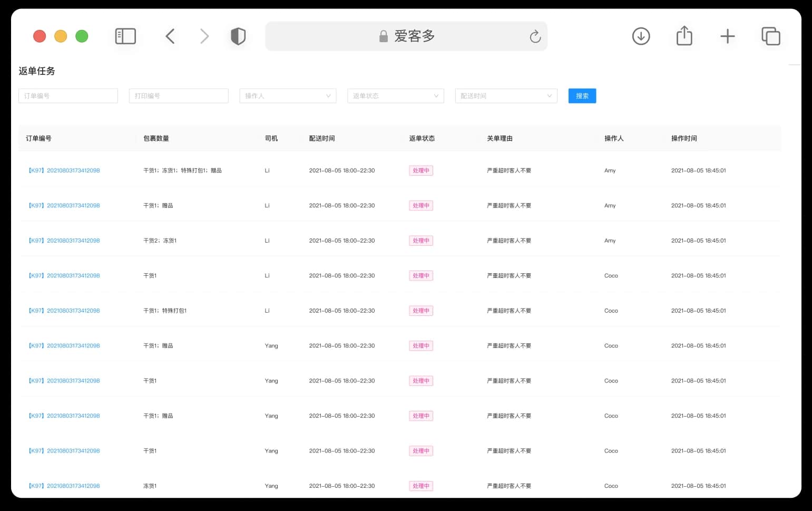Open first order link 【K97】20210803173412098
This screenshot has width=812, height=511.
pyautogui.click(x=64, y=170)
